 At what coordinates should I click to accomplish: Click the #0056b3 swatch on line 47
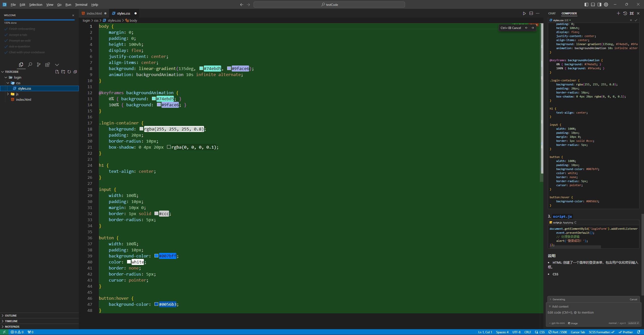click(156, 304)
